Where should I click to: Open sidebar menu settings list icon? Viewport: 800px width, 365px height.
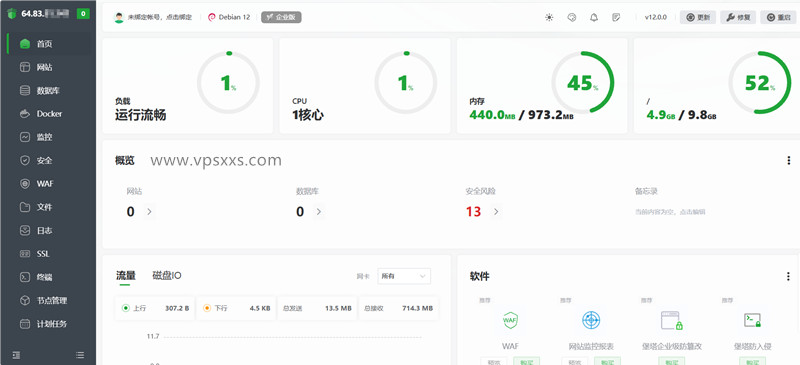click(80, 355)
